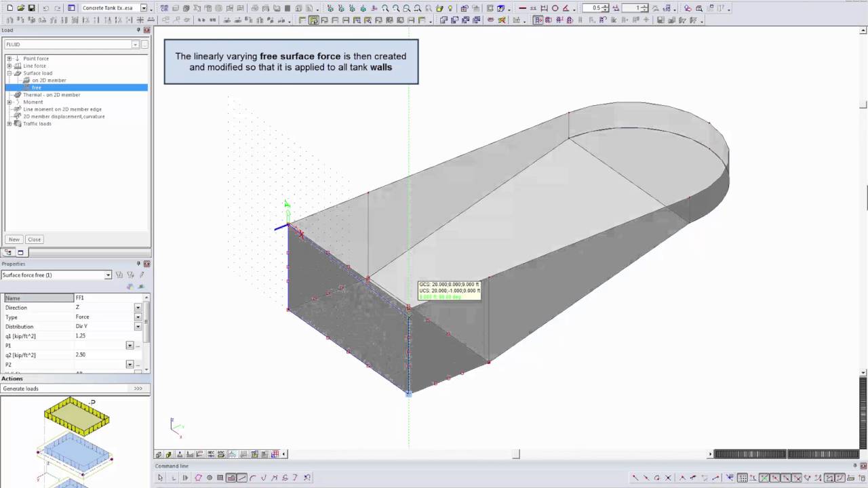Click the first tab icon below New button
This screenshot has width=868, height=488.
(9, 252)
